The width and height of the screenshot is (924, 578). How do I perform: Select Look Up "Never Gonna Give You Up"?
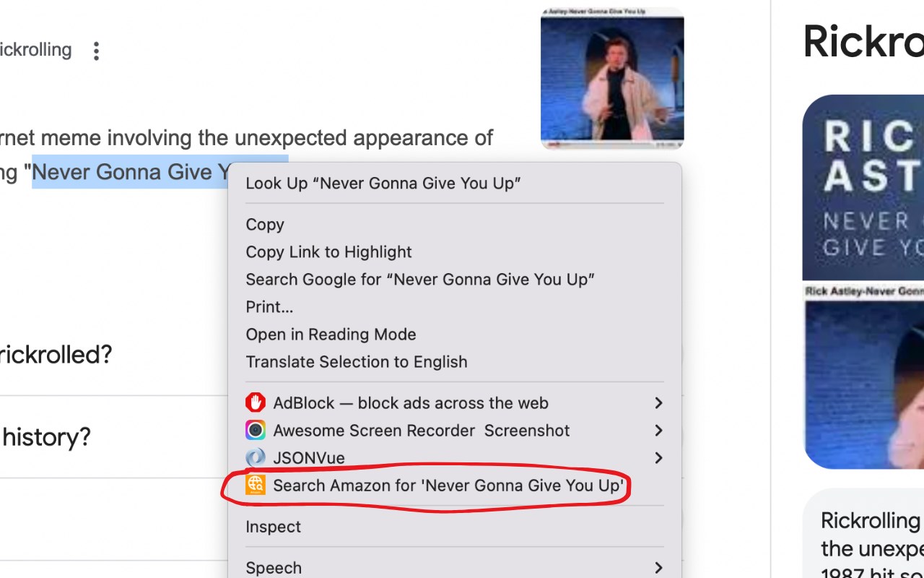[x=383, y=184]
